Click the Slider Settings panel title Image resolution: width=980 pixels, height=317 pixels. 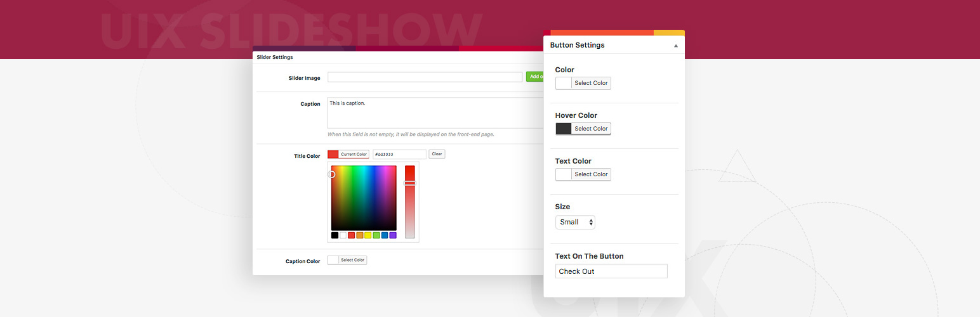275,57
